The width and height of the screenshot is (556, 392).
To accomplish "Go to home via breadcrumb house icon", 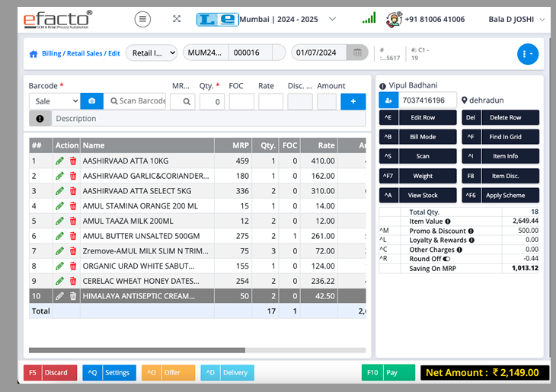I will (x=34, y=54).
